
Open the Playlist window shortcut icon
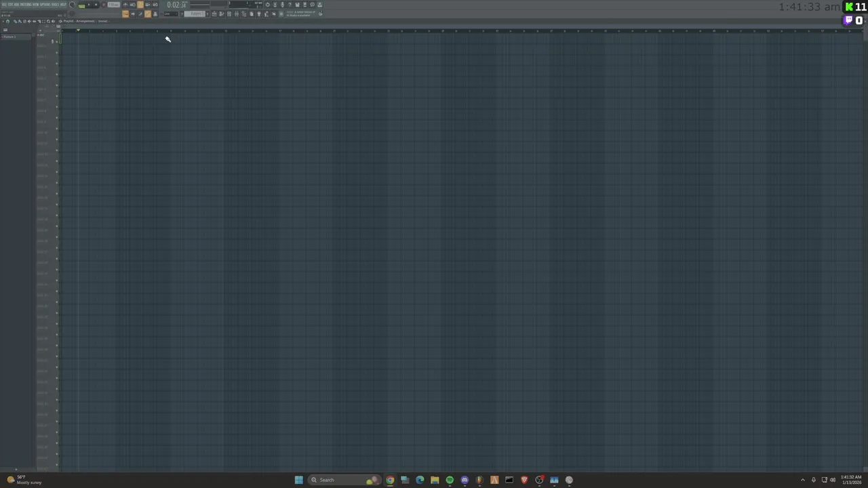pyautogui.click(x=214, y=14)
